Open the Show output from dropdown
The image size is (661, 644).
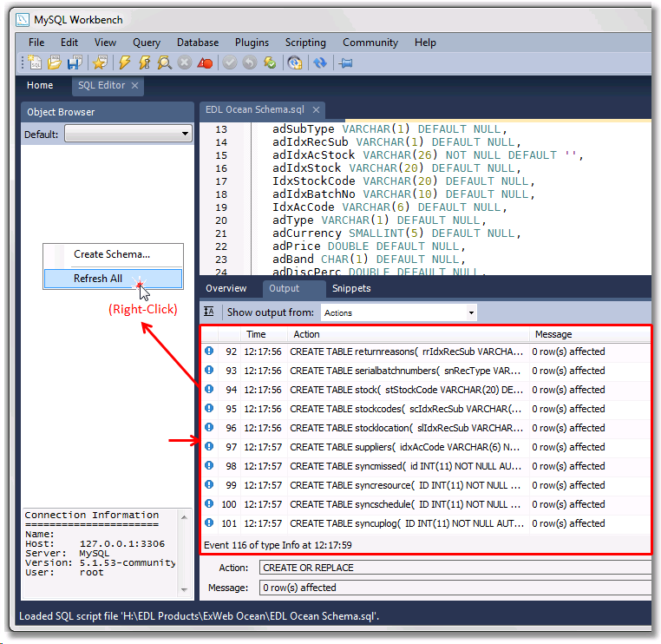point(399,312)
